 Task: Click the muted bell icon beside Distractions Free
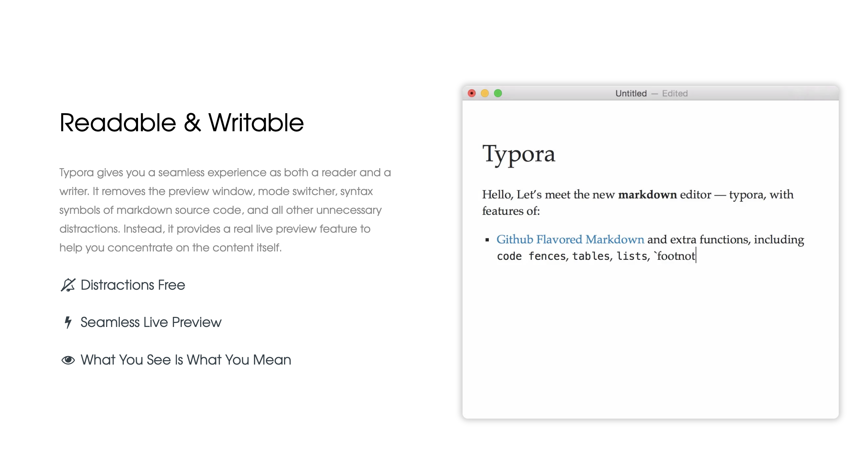tap(68, 285)
